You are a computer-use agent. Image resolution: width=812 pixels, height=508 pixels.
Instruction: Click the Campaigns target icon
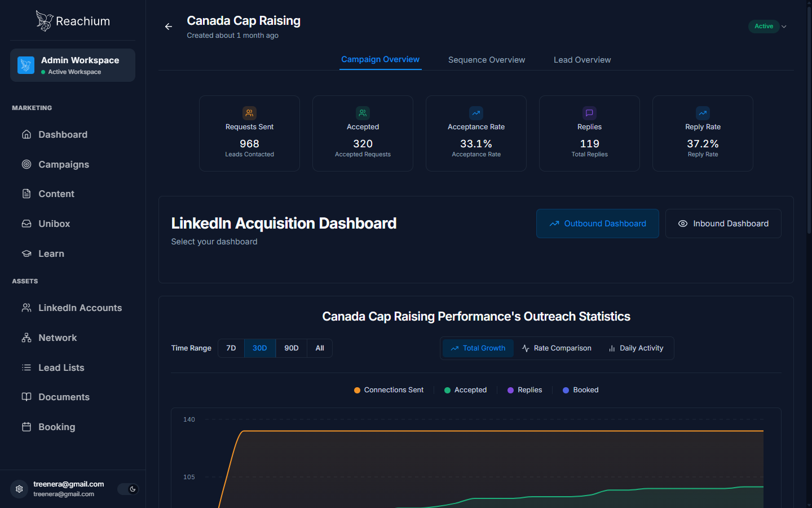[x=27, y=164]
